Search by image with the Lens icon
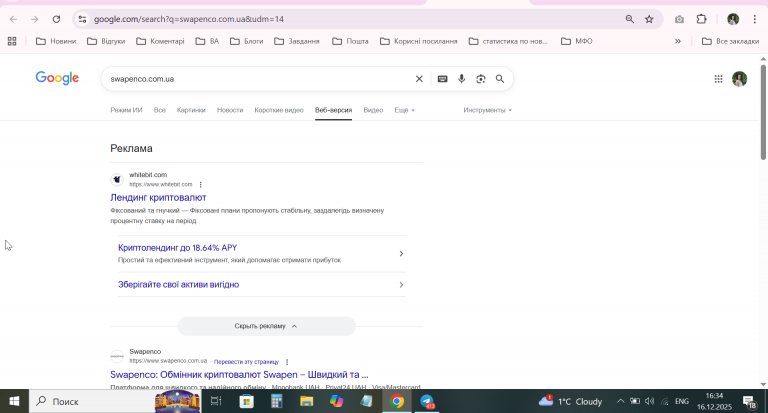The height and width of the screenshot is (413, 768). tap(480, 79)
